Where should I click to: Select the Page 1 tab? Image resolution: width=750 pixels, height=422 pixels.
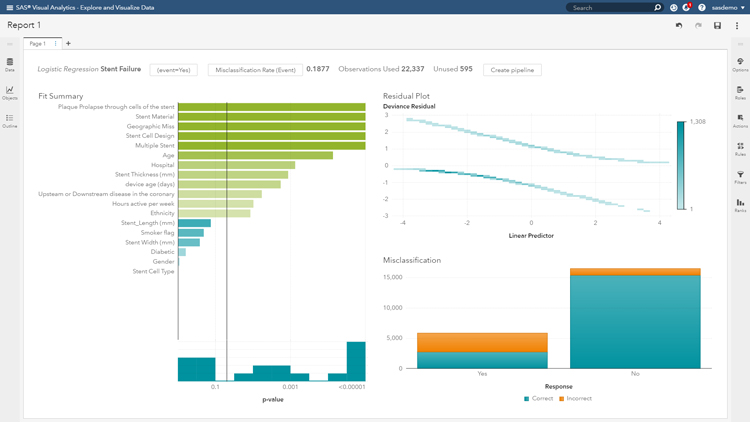click(38, 44)
